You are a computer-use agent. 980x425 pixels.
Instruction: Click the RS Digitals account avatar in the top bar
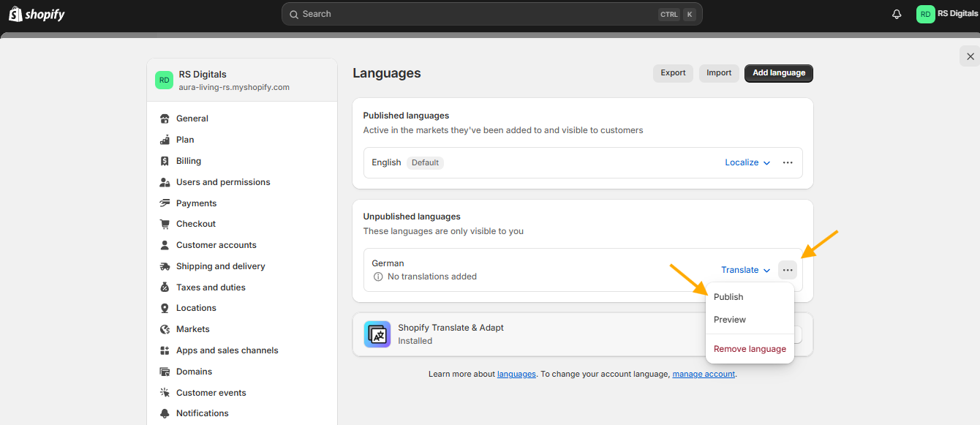point(926,14)
